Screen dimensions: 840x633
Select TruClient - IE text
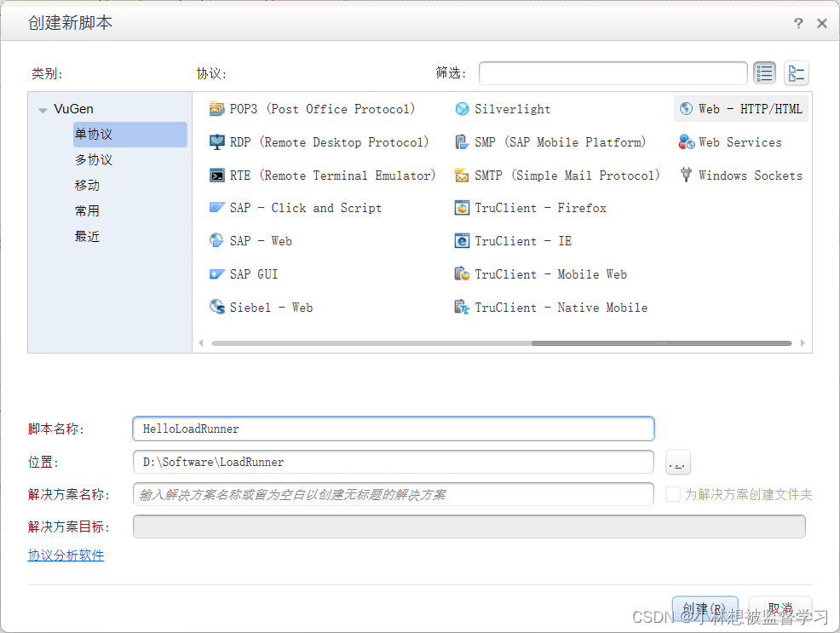click(523, 240)
